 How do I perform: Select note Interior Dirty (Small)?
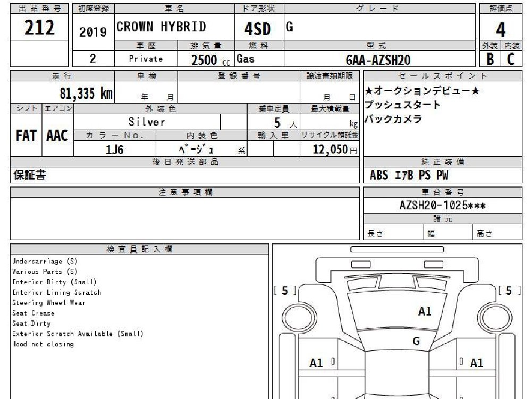click(54, 282)
